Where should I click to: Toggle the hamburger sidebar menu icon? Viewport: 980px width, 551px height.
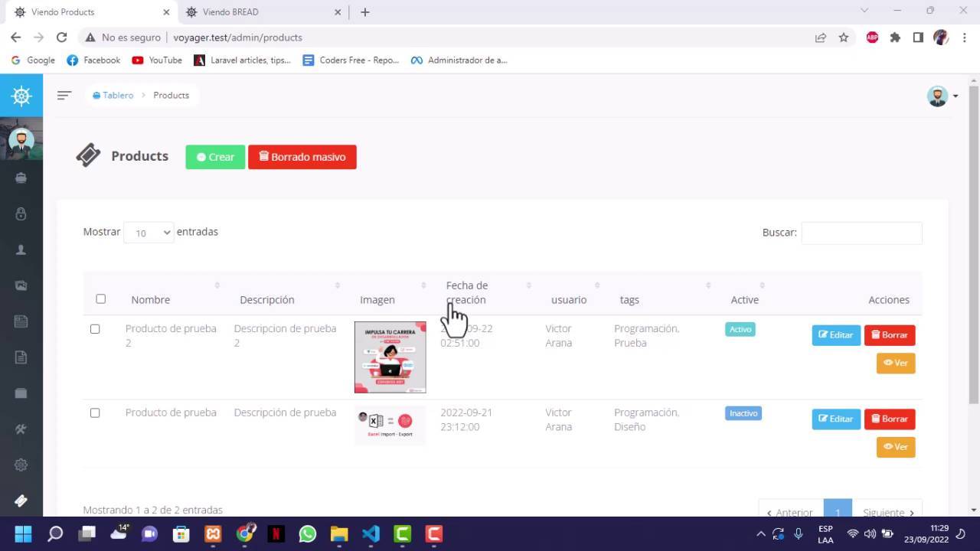click(64, 95)
